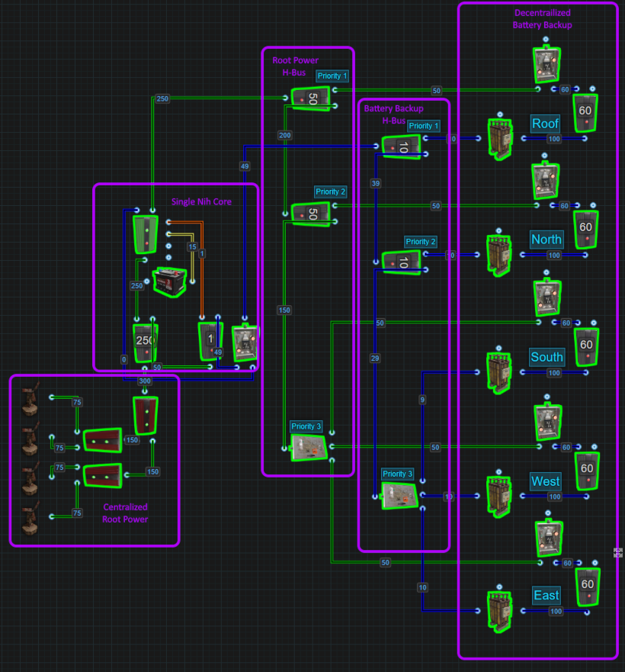Click the 15 wire value label on yellow wire
Image resolution: width=625 pixels, height=672 pixels.
click(x=192, y=247)
